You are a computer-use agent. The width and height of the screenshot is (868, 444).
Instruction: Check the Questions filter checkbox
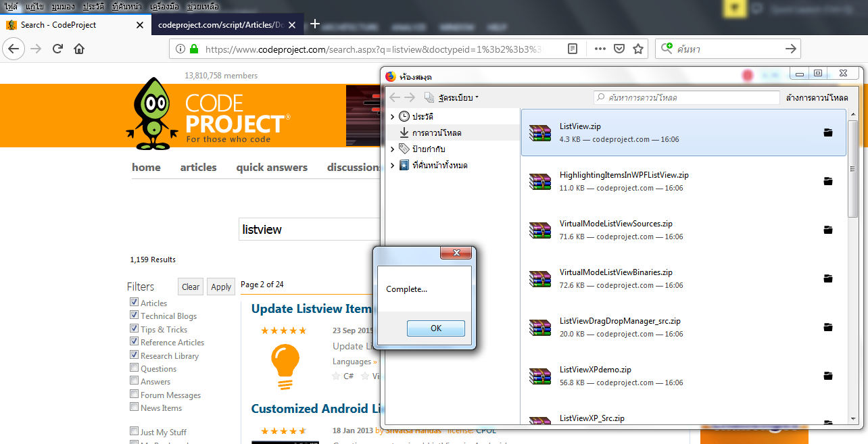pos(134,368)
